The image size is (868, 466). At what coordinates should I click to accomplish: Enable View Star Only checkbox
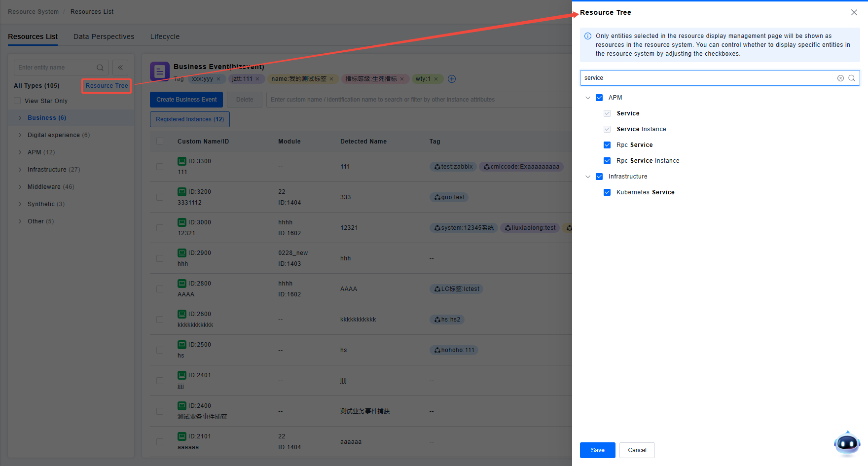18,101
